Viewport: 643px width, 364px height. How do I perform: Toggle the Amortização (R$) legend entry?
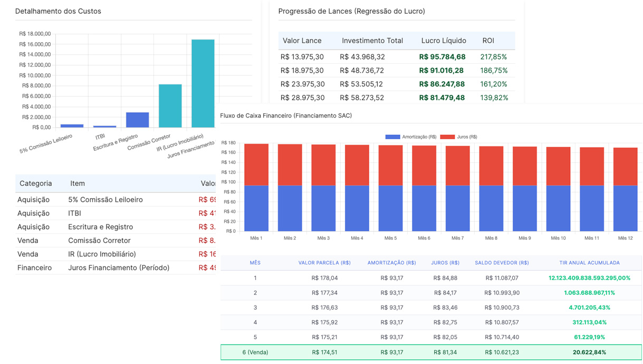411,137
